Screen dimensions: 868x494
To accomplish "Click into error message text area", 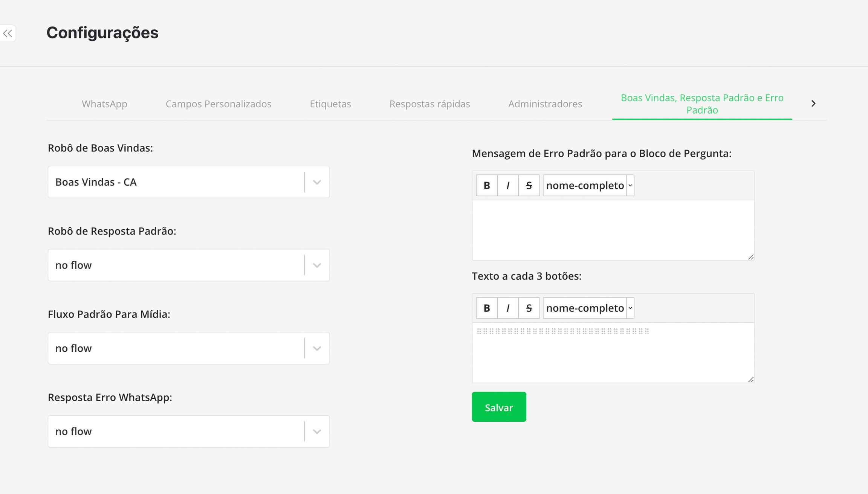I will coord(613,230).
